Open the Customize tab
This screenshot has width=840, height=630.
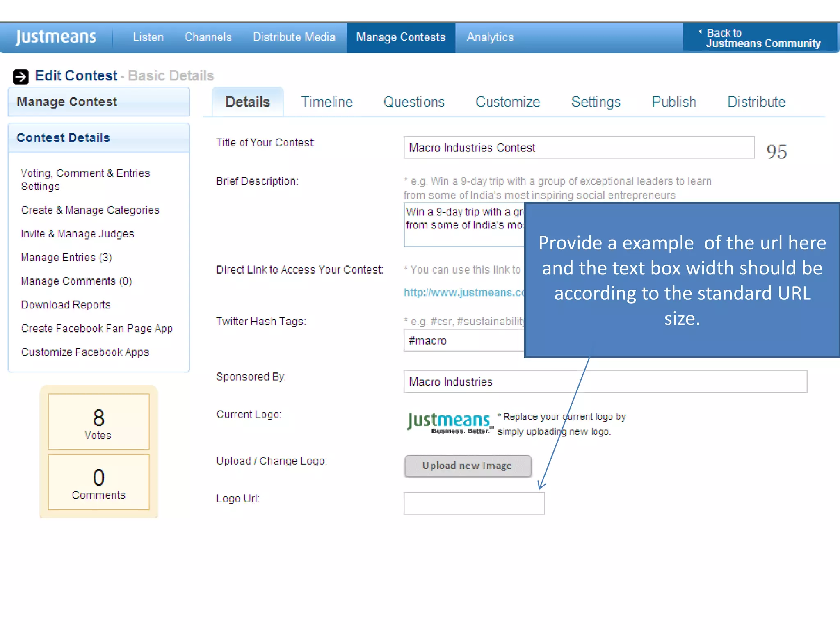point(508,102)
